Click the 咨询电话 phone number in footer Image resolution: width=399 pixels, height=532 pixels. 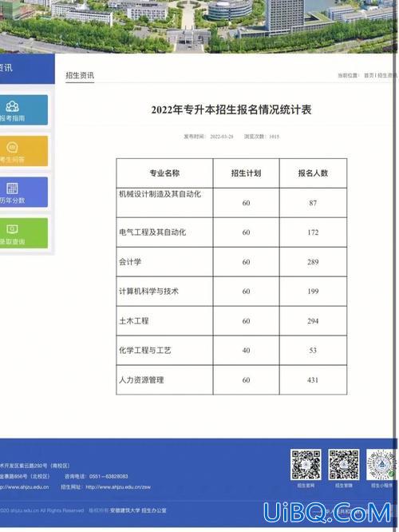(97, 477)
